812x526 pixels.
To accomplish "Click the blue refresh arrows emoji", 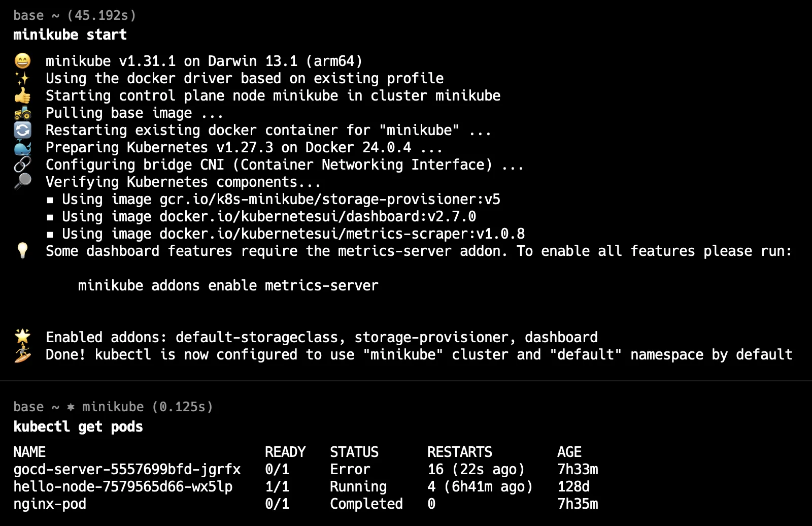I will pos(22,130).
